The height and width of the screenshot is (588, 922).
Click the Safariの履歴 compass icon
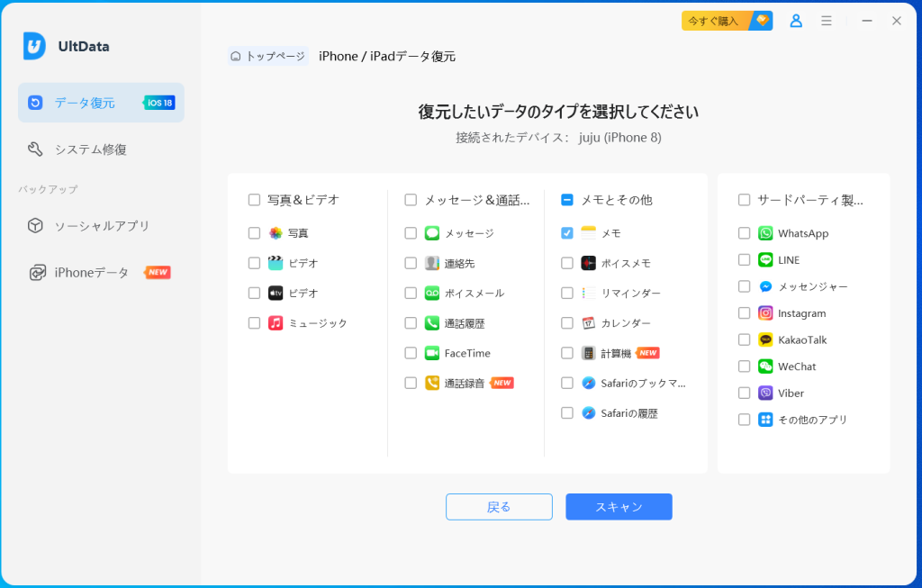click(x=589, y=413)
